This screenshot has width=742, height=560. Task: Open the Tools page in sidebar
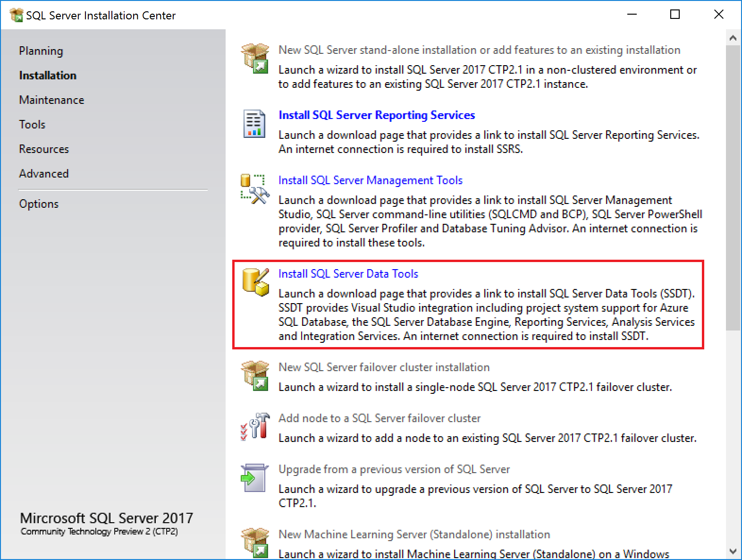32,125
